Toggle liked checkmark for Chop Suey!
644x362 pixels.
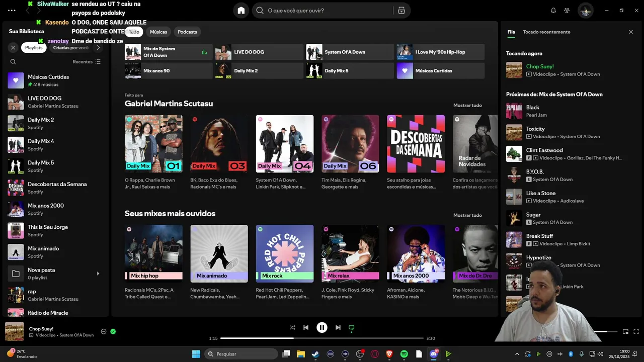point(113,331)
